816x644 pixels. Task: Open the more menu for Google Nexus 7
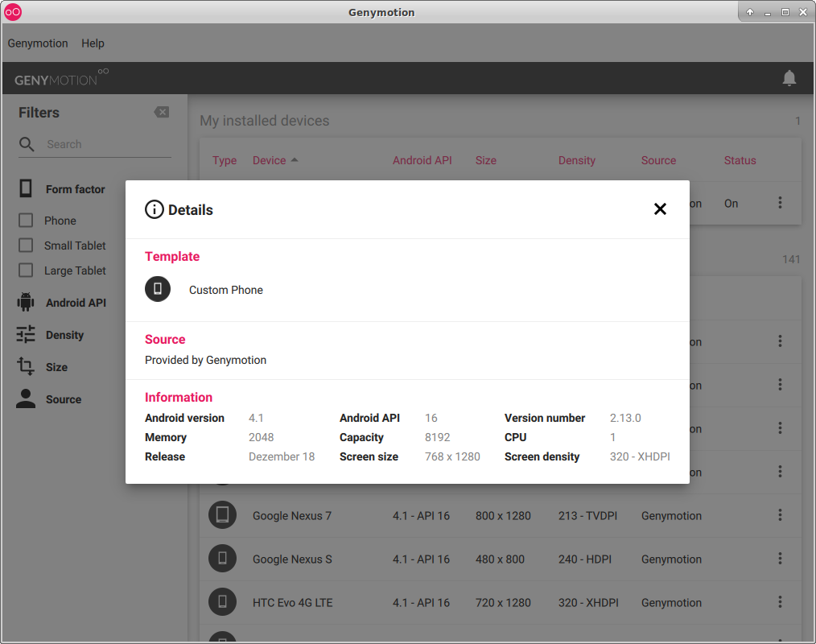[x=780, y=515]
